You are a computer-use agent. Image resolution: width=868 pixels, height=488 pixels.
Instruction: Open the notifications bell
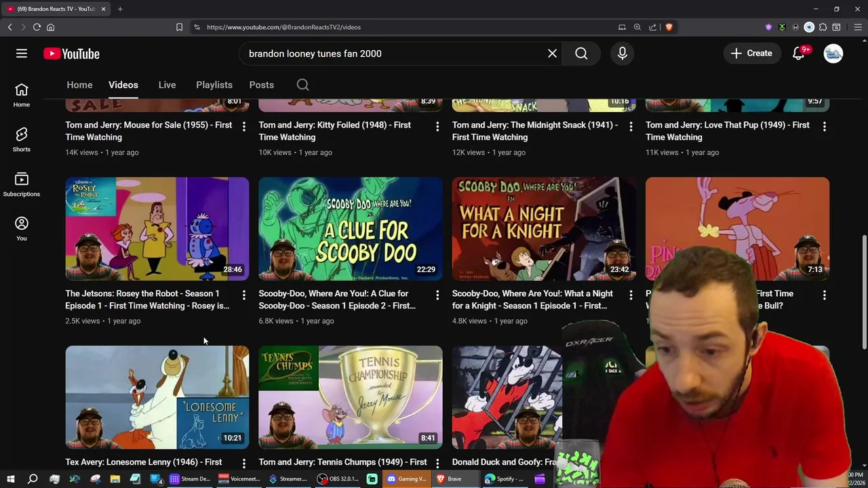[x=799, y=54]
